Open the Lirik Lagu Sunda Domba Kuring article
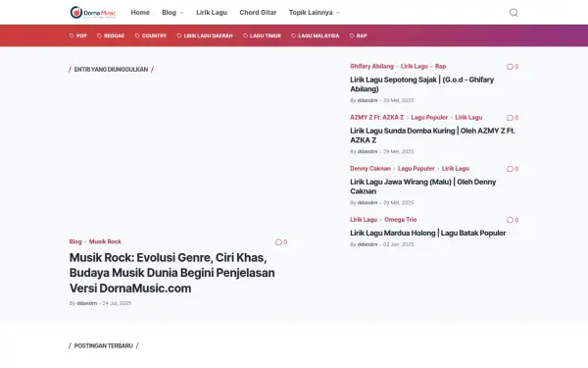 (432, 135)
